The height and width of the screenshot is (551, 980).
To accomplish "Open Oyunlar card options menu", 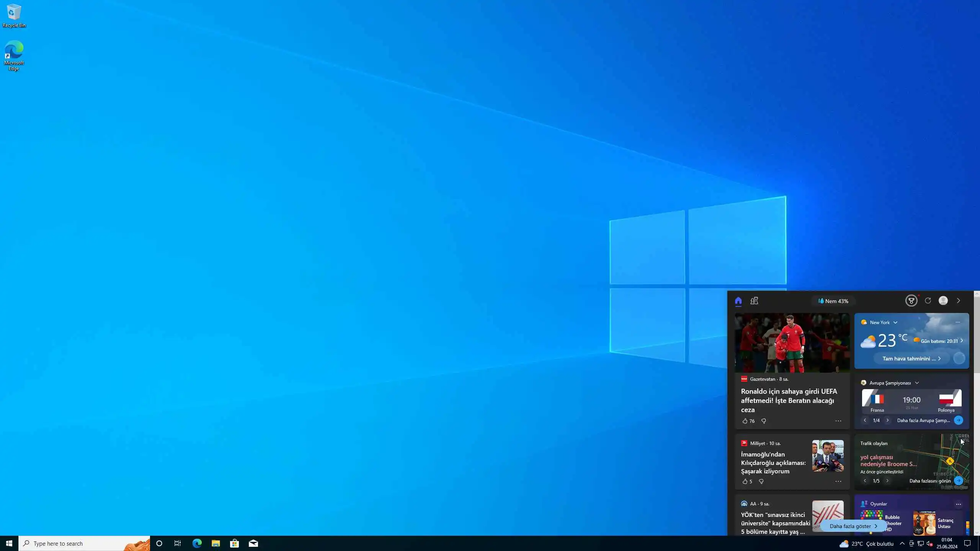I will click(958, 504).
